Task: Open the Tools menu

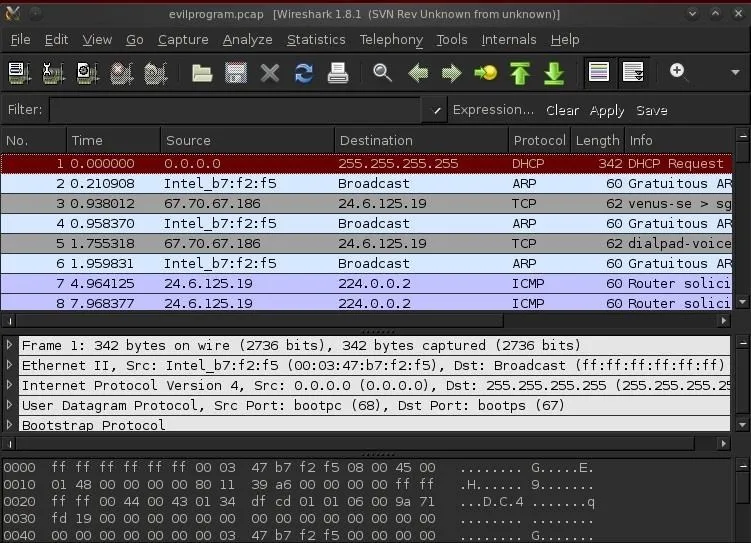Action: pyautogui.click(x=452, y=40)
